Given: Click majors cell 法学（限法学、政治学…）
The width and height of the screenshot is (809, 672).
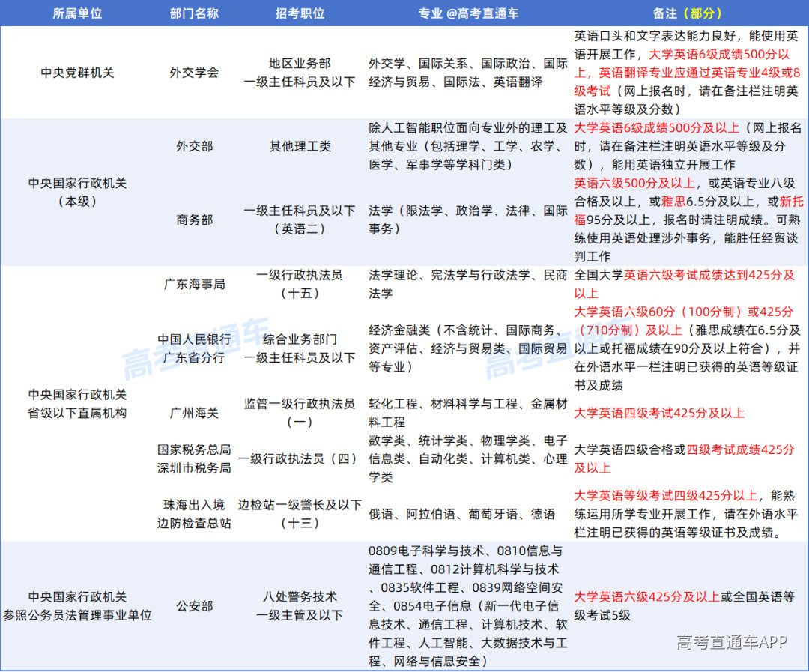Looking at the screenshot, I should click(x=468, y=220).
